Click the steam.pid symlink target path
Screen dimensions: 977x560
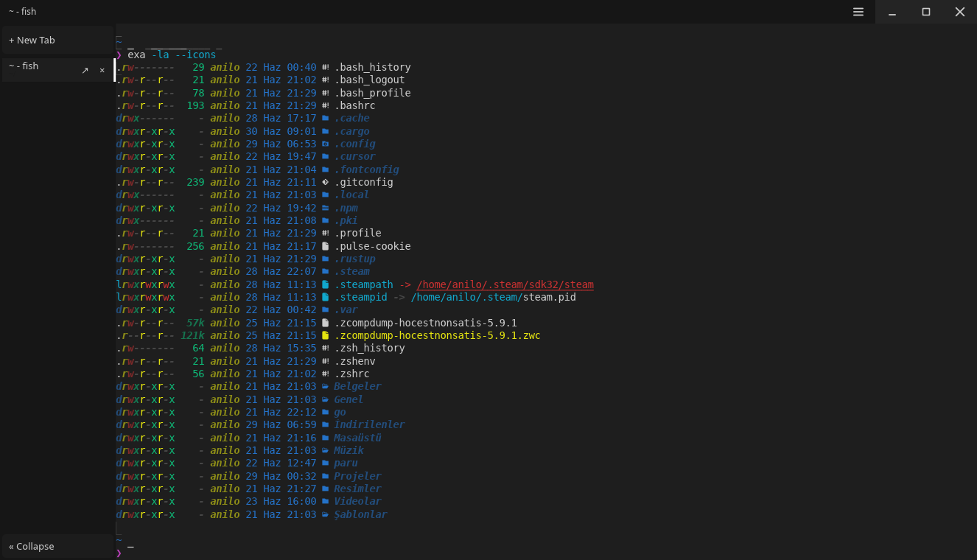[x=493, y=297]
